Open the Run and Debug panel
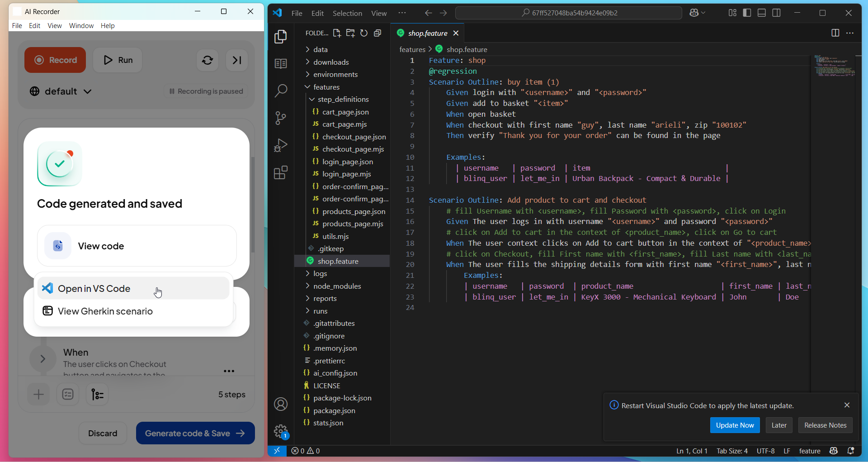The height and width of the screenshot is (462, 868). coord(281,145)
